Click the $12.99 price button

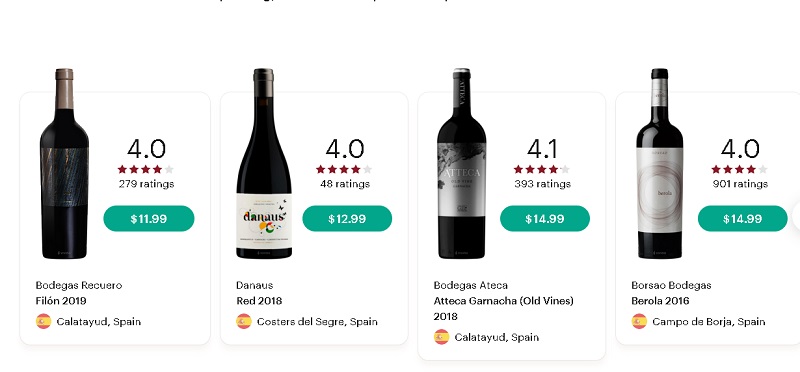pyautogui.click(x=347, y=218)
